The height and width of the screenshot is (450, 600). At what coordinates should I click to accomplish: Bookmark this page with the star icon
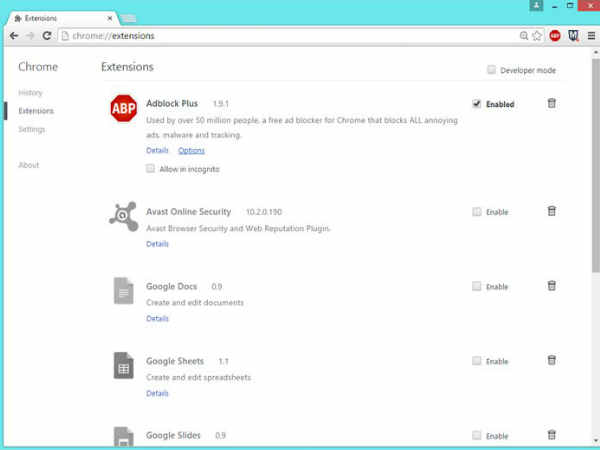537,36
